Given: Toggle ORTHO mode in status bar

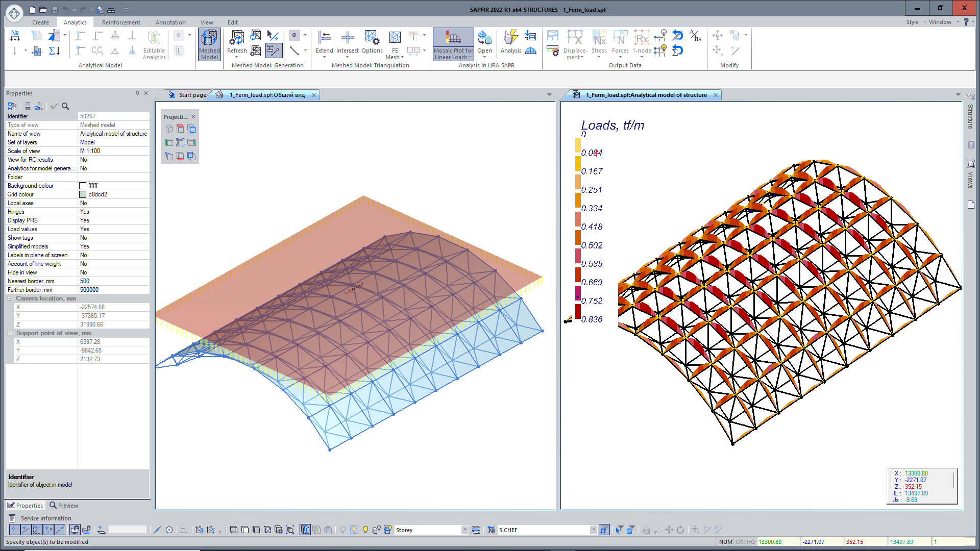Looking at the screenshot, I should tap(745, 542).
